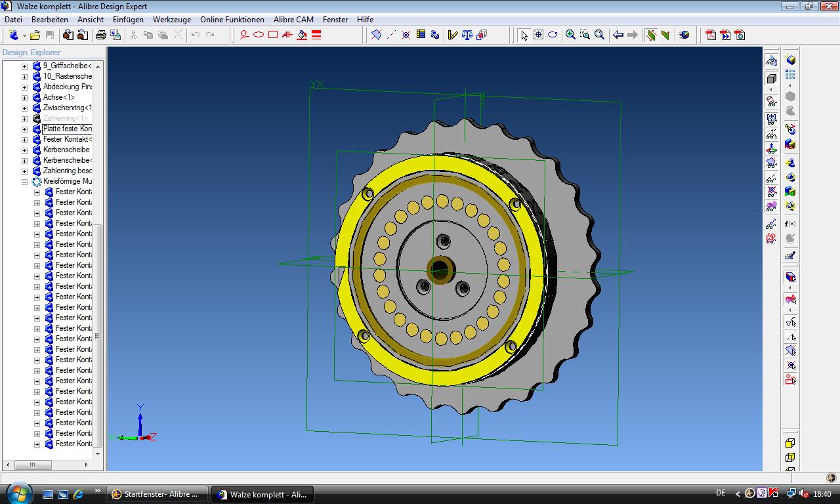Click the XYZ axis triad in the viewport

135,424
